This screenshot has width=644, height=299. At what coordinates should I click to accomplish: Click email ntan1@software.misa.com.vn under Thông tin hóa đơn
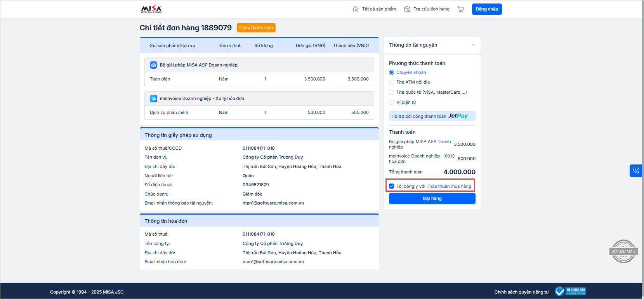pos(273,262)
